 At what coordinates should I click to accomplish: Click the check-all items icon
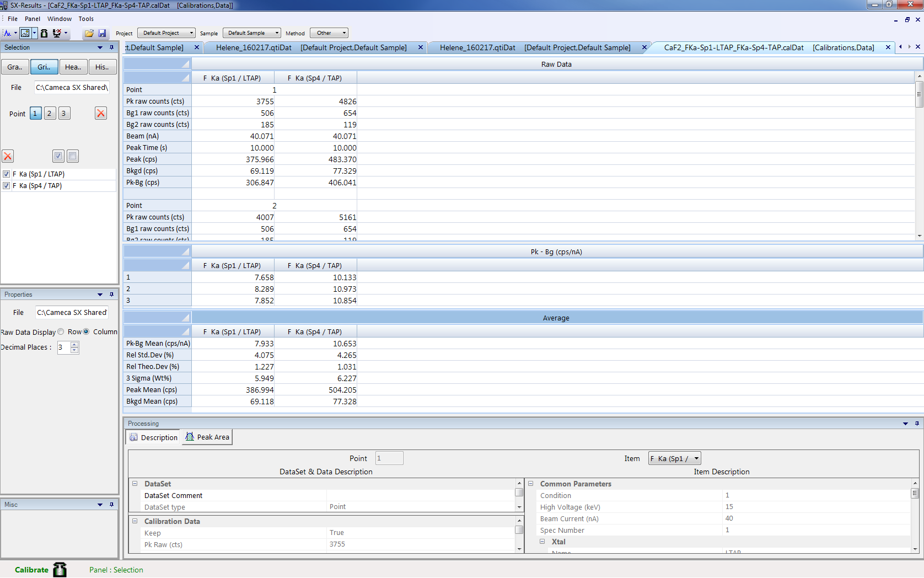(58, 156)
